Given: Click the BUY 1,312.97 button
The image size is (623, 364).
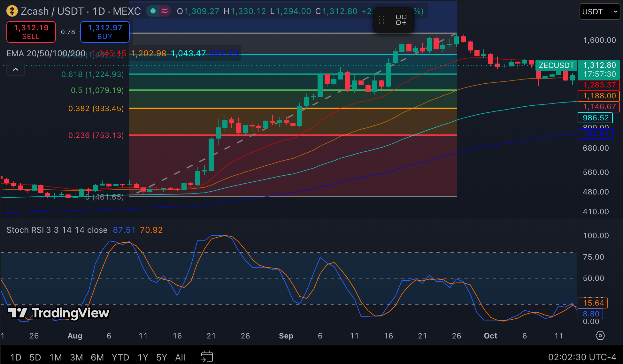Looking at the screenshot, I should click(105, 32).
